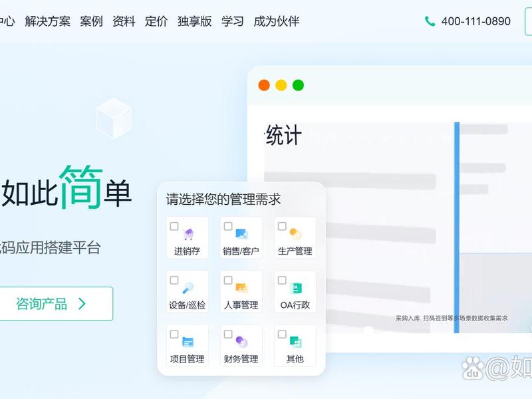Click phone number 400-111-0890

click(475, 21)
